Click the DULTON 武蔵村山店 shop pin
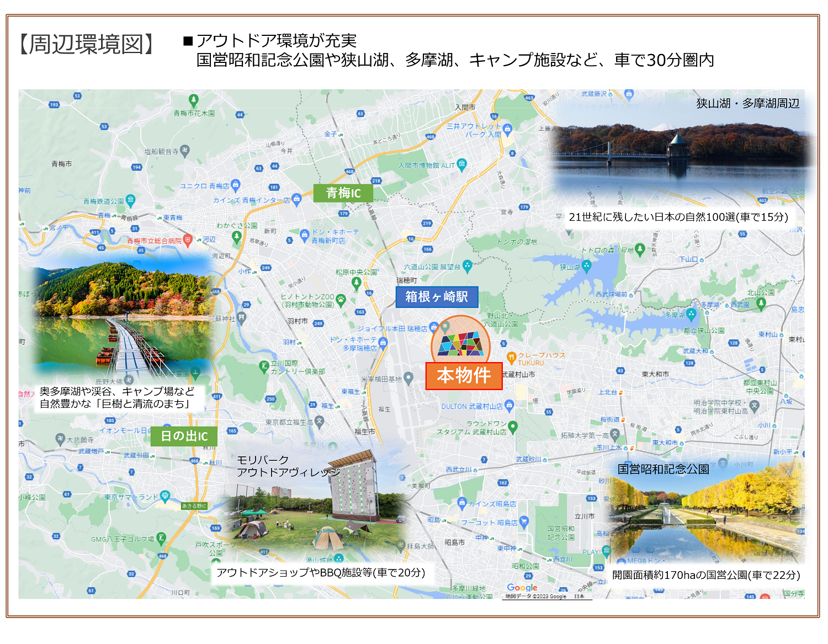Viewport: 828px width, 644px height. coord(509,406)
